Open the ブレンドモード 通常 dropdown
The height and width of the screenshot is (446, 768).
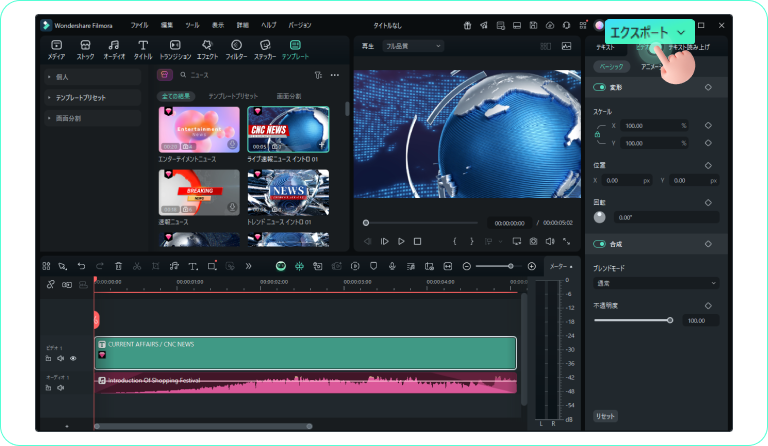pos(656,283)
